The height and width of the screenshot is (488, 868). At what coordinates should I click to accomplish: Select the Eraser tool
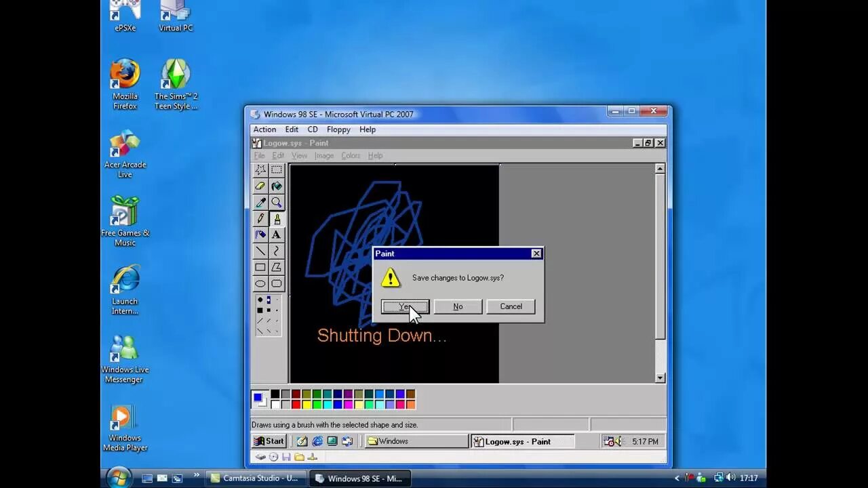click(x=260, y=186)
